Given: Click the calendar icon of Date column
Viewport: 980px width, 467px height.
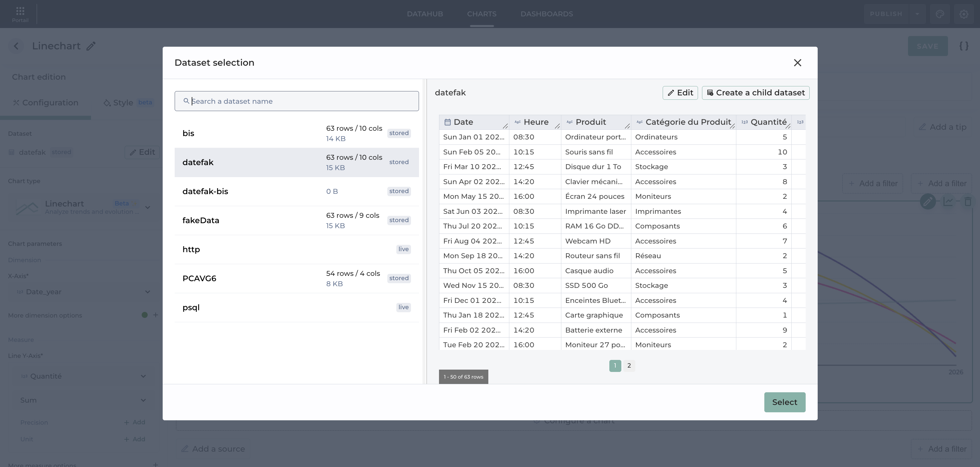Looking at the screenshot, I should tap(448, 122).
